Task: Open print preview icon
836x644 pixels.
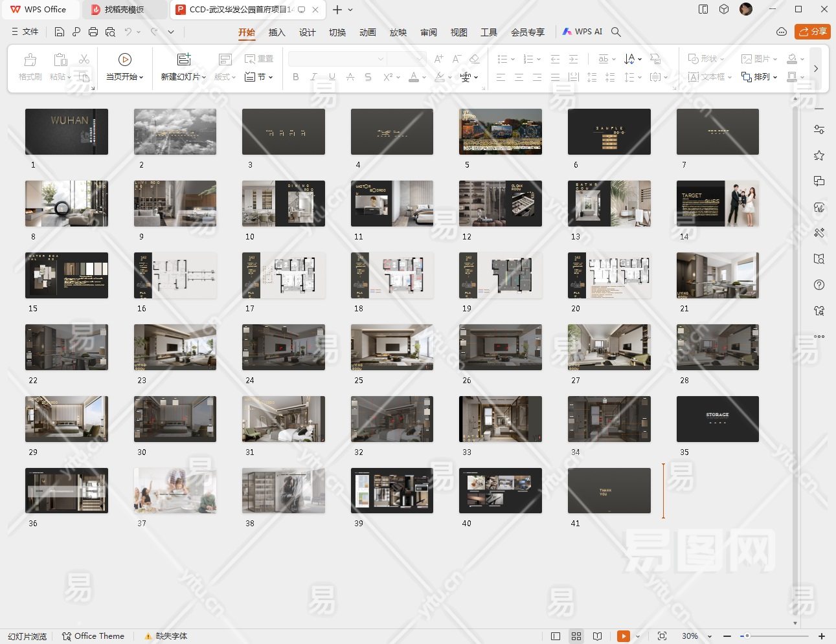Action: click(x=110, y=32)
